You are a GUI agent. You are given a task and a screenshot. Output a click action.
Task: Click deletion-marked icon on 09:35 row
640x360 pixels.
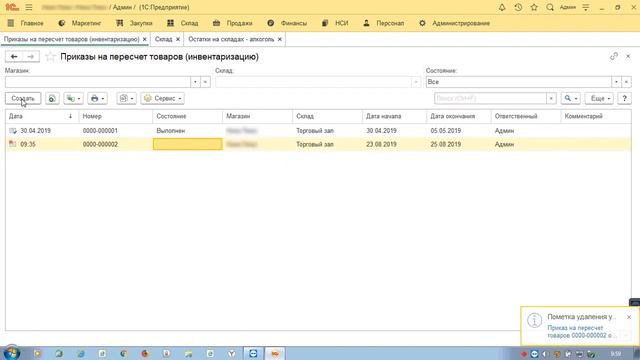13,144
